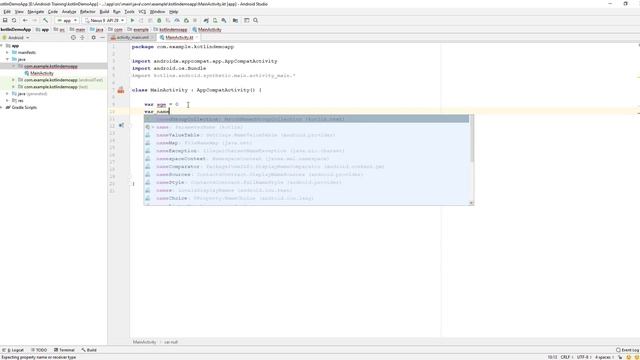
Task: Expand the Gradle Scripts node
Action: tap(2, 107)
